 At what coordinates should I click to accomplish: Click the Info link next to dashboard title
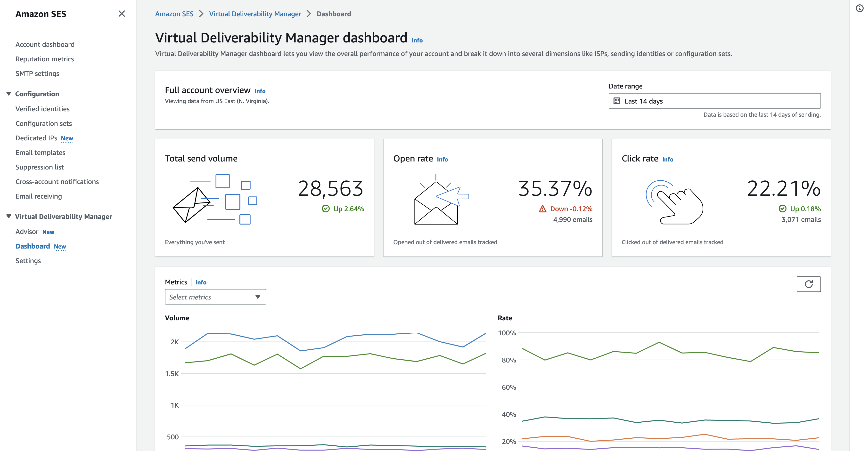pyautogui.click(x=417, y=39)
